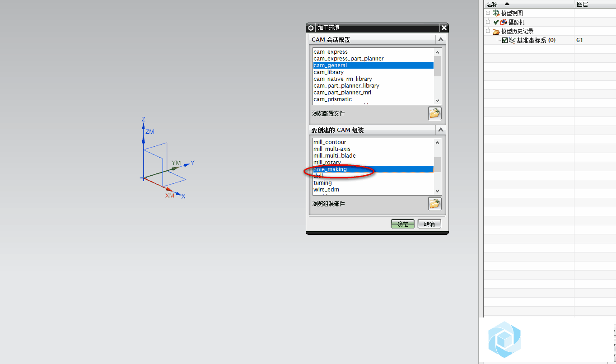Click the green check mark beside 摄像机
Image resolution: width=616 pixels, height=364 pixels.
tap(496, 22)
